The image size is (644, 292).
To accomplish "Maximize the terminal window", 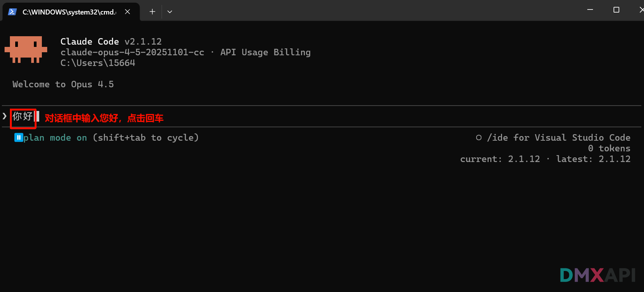I will [616, 10].
